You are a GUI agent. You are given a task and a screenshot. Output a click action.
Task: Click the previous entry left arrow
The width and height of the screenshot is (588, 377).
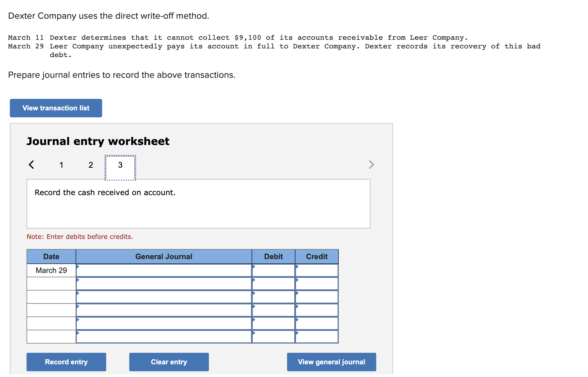31,165
